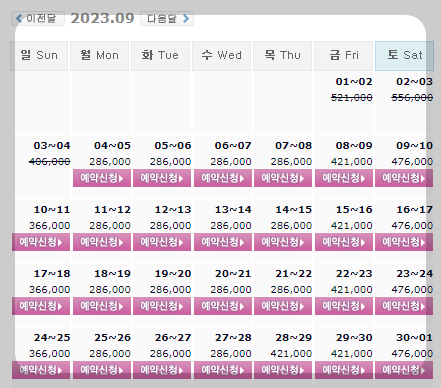The height and width of the screenshot is (388, 441).
Task: Request reservation for 26~27
Action: coord(162,370)
